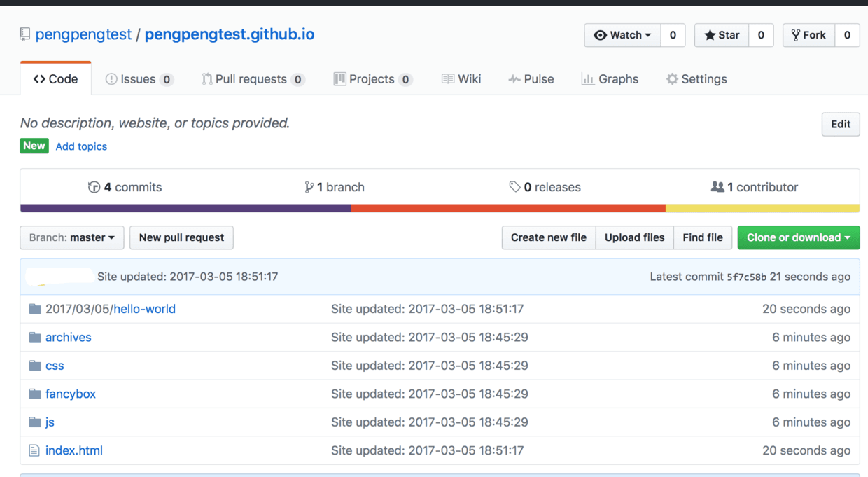Image resolution: width=868 pixels, height=477 pixels.
Task: Open the pengpengtest owner link
Action: pos(83,34)
